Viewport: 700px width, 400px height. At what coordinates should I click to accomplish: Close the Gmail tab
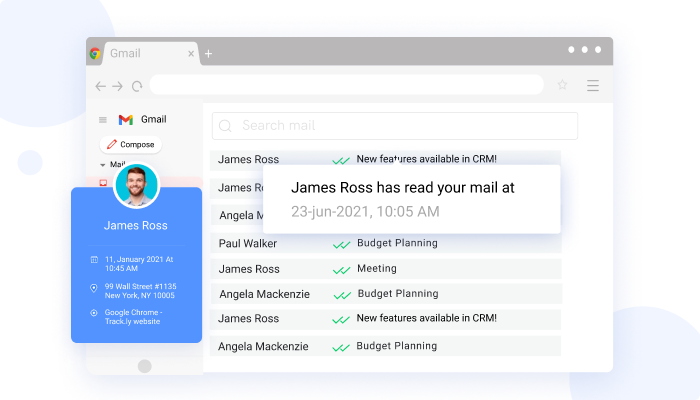click(191, 54)
